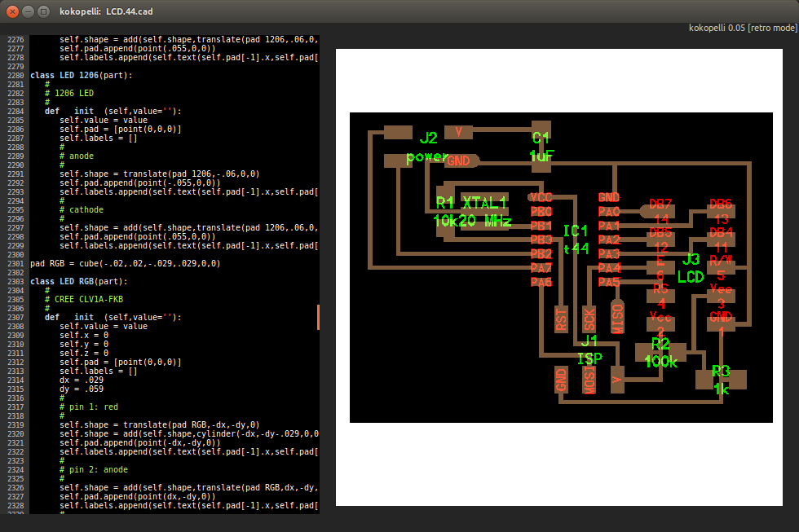The height and width of the screenshot is (532, 799).
Task: Click the 'self.y = 0' code line
Action: (x=83, y=344)
